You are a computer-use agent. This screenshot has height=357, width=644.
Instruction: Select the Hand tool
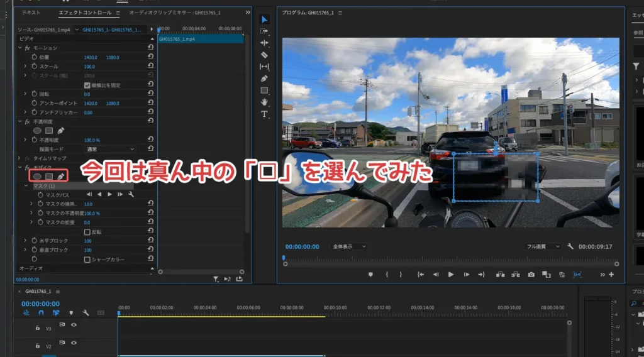(x=264, y=102)
